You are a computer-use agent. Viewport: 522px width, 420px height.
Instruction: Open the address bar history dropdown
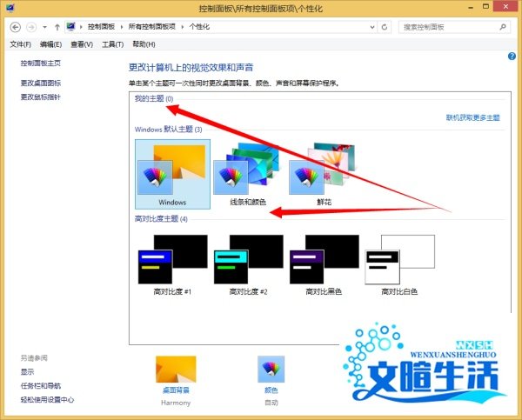click(372, 27)
